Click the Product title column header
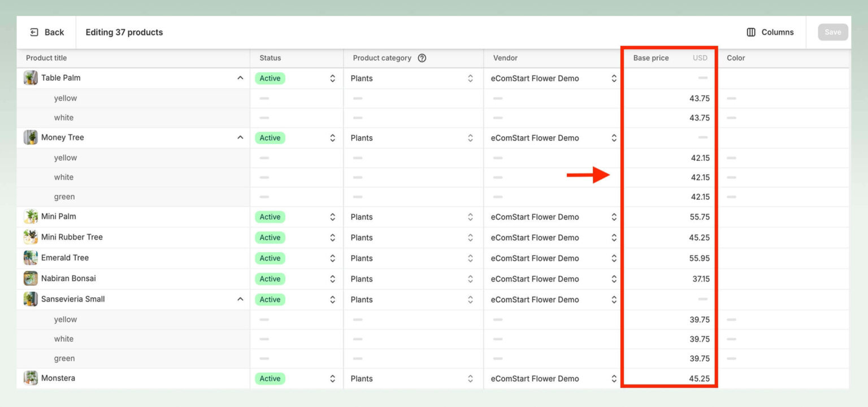This screenshot has height=407, width=868. (x=46, y=58)
